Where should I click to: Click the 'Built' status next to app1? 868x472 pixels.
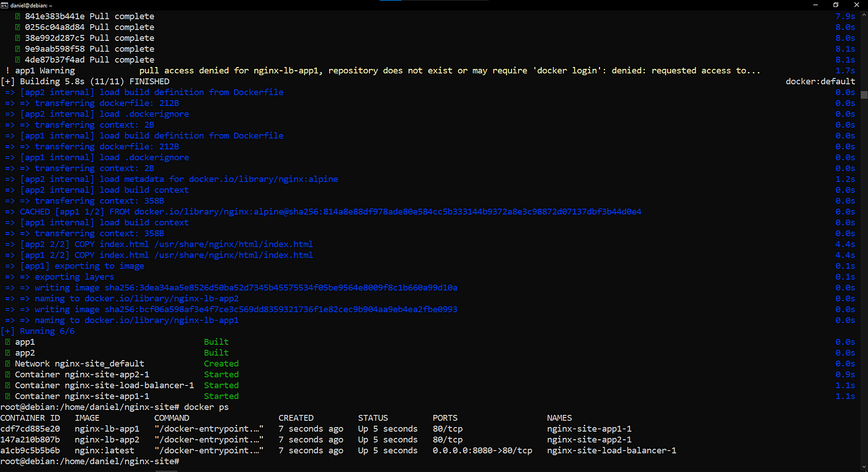(216, 342)
